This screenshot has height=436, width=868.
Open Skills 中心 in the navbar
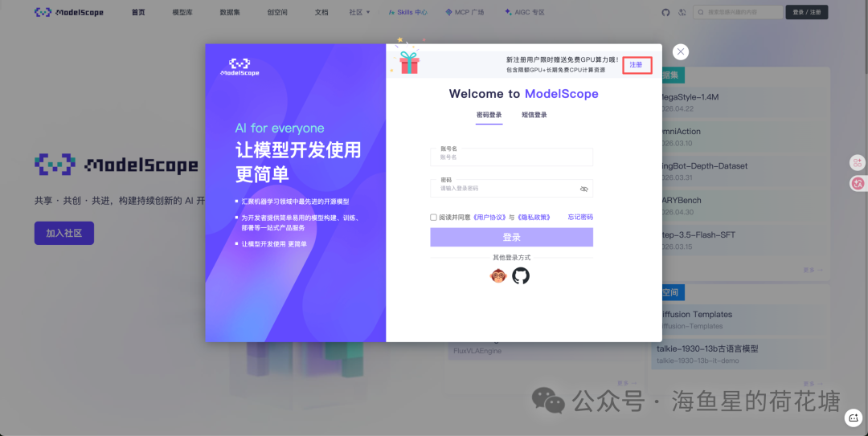pyautogui.click(x=408, y=12)
